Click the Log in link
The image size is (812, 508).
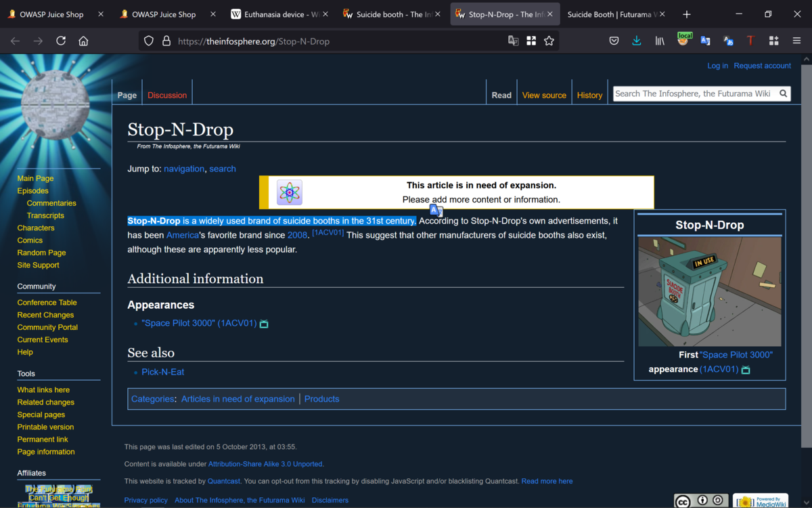717,66
